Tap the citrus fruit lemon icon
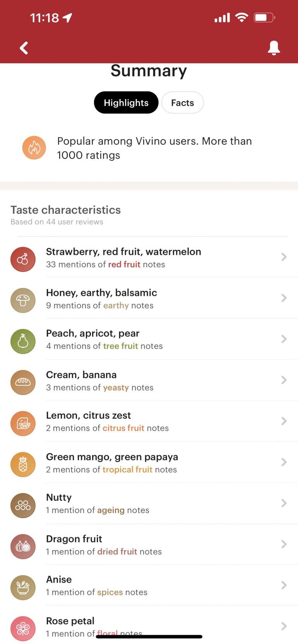Viewport: 298px width, 644px height. 23,423
